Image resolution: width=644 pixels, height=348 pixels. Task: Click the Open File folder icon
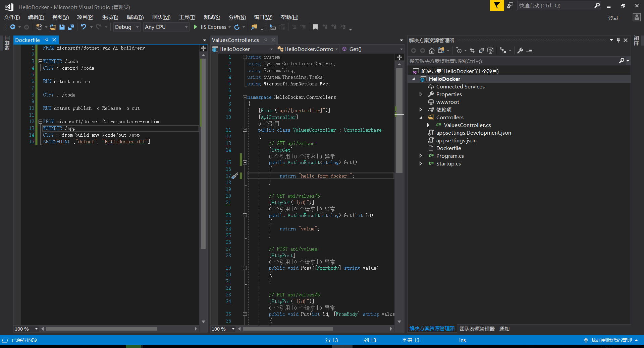[x=53, y=27]
